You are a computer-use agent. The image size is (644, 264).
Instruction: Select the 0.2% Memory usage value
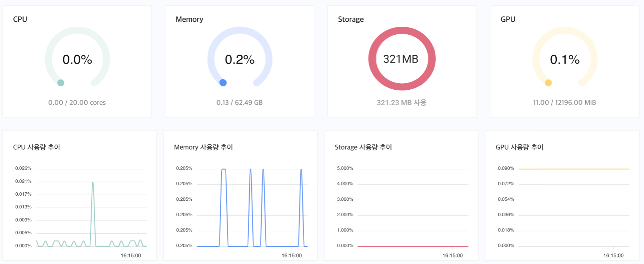(x=239, y=60)
